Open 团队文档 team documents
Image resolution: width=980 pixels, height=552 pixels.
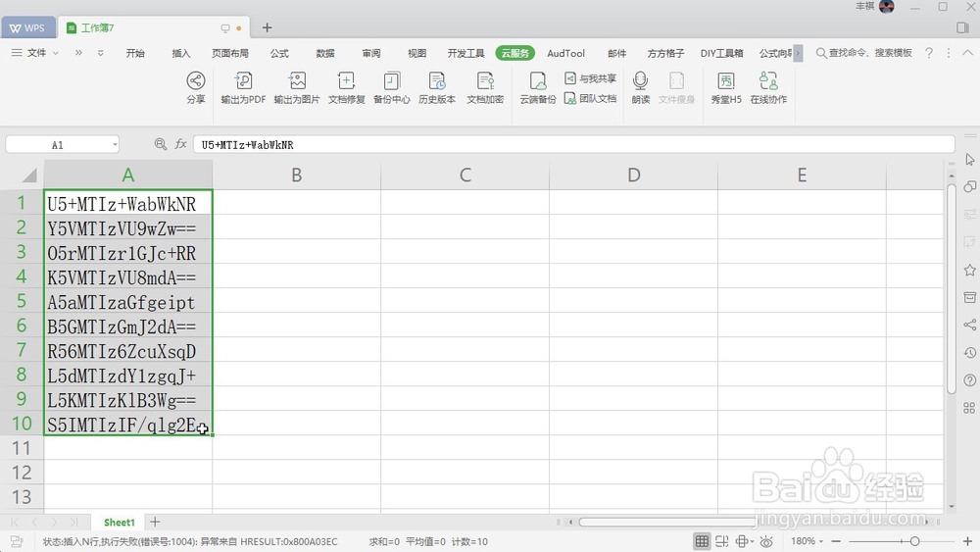click(x=590, y=98)
